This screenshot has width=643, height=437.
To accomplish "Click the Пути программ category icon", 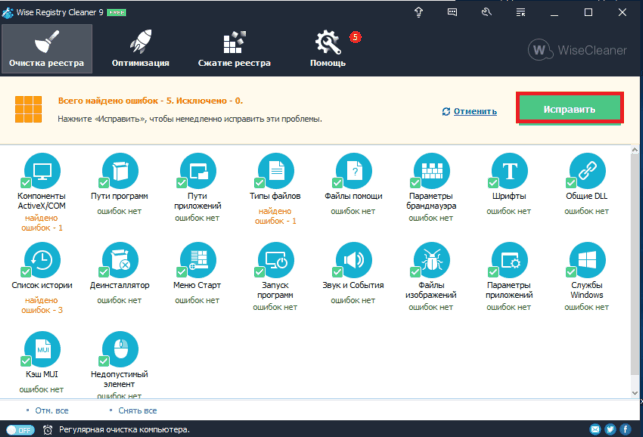I will [x=120, y=171].
